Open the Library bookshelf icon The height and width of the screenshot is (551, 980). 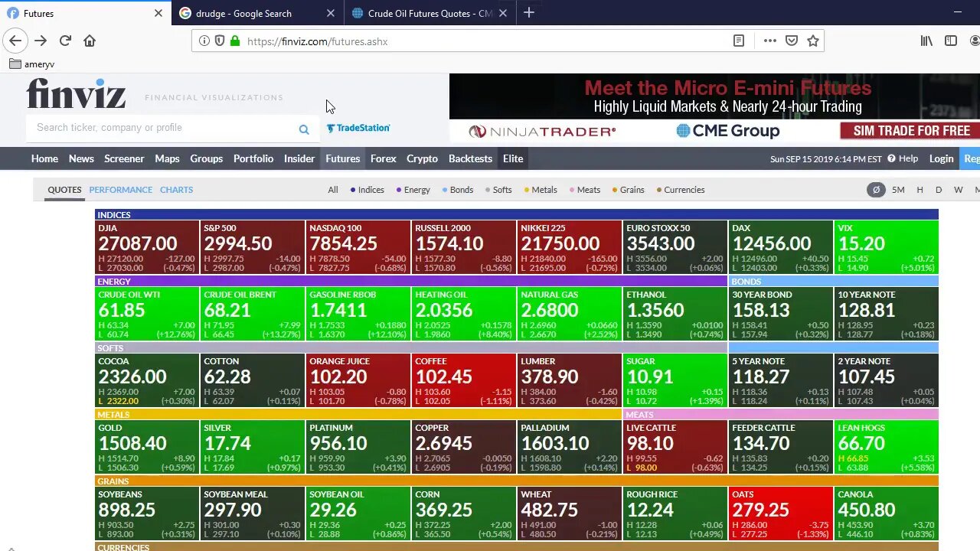(926, 41)
